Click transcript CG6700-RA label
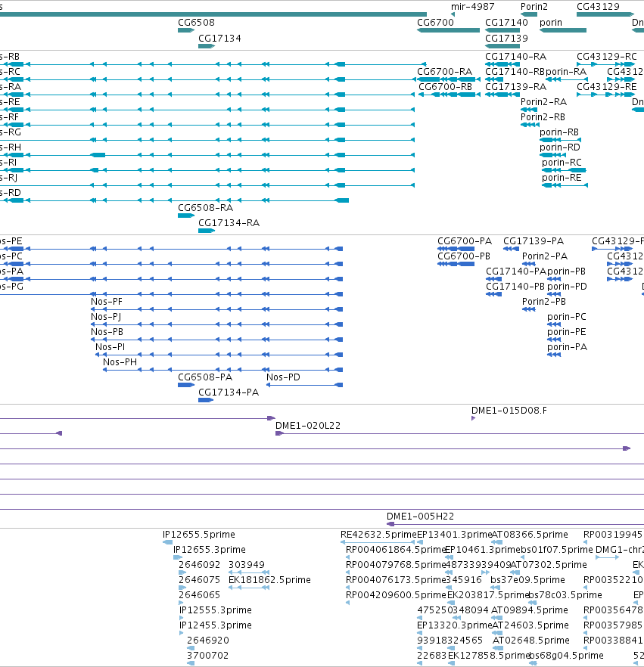644x667 pixels. 444,72
